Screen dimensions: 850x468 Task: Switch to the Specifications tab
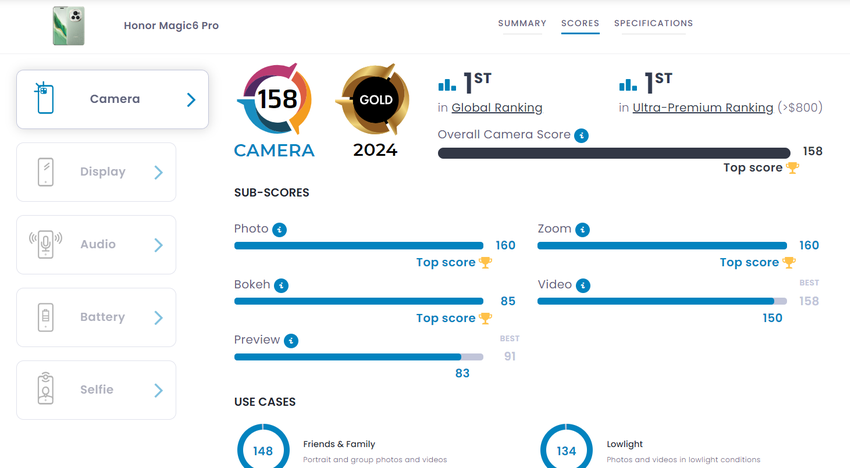pyautogui.click(x=653, y=23)
